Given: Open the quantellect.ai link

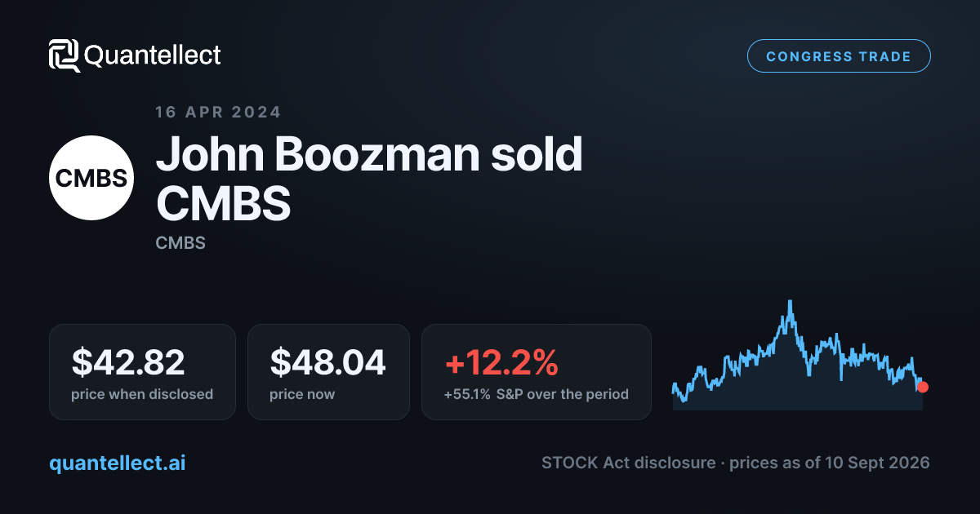Looking at the screenshot, I should coord(118,463).
